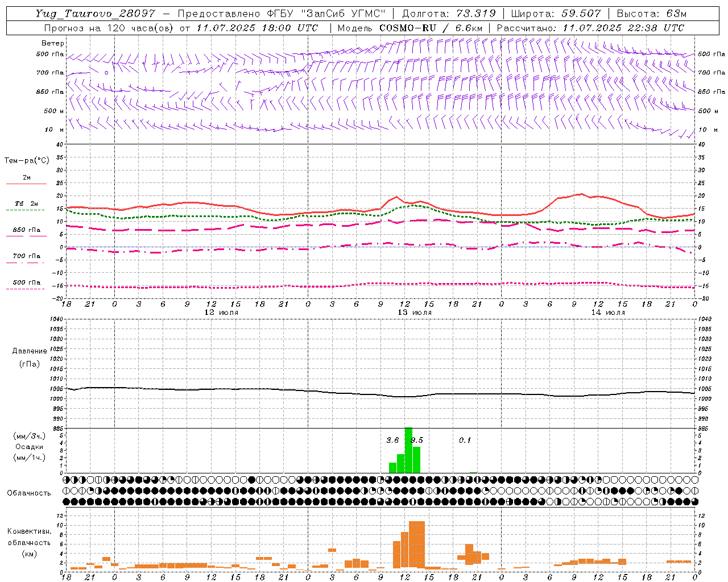Select the '500 м' wind level label on the left
Screen dimensions: 728x582
pyautogui.click(x=54, y=111)
